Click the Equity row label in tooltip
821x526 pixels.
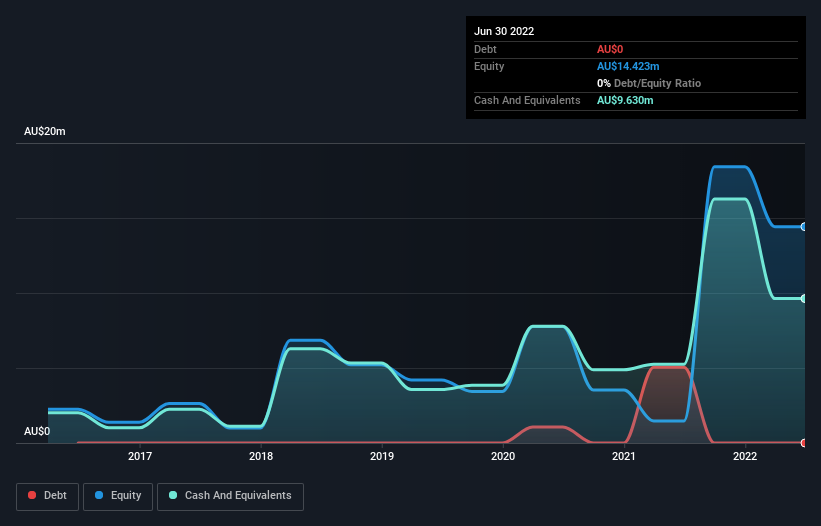coord(489,66)
